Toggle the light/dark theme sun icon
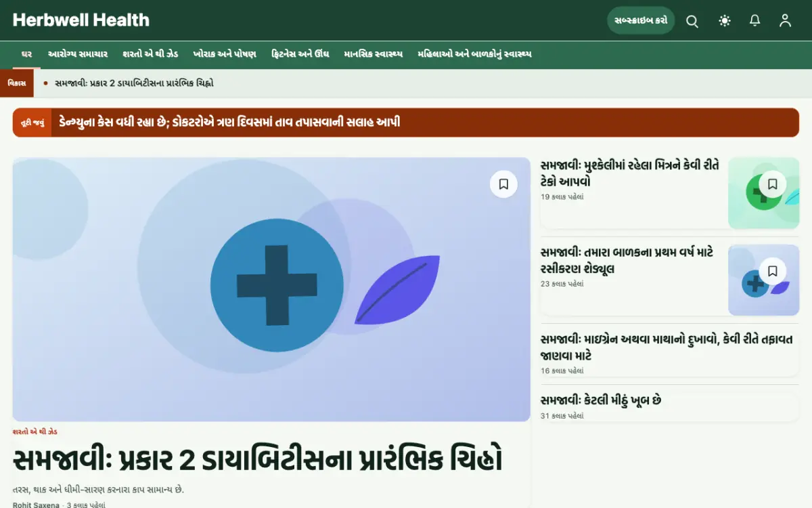 (x=725, y=21)
